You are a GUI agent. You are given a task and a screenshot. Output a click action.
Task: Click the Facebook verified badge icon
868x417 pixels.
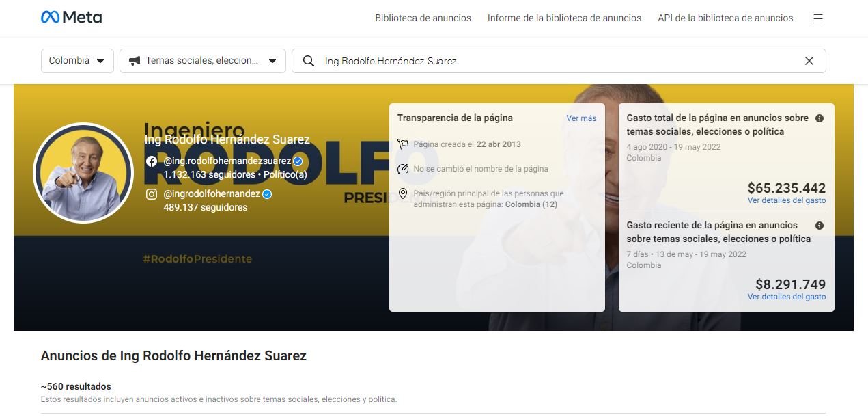pos(298,161)
